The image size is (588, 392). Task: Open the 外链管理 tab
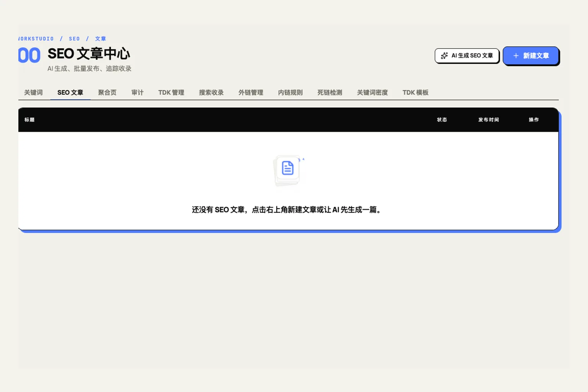pyautogui.click(x=251, y=93)
